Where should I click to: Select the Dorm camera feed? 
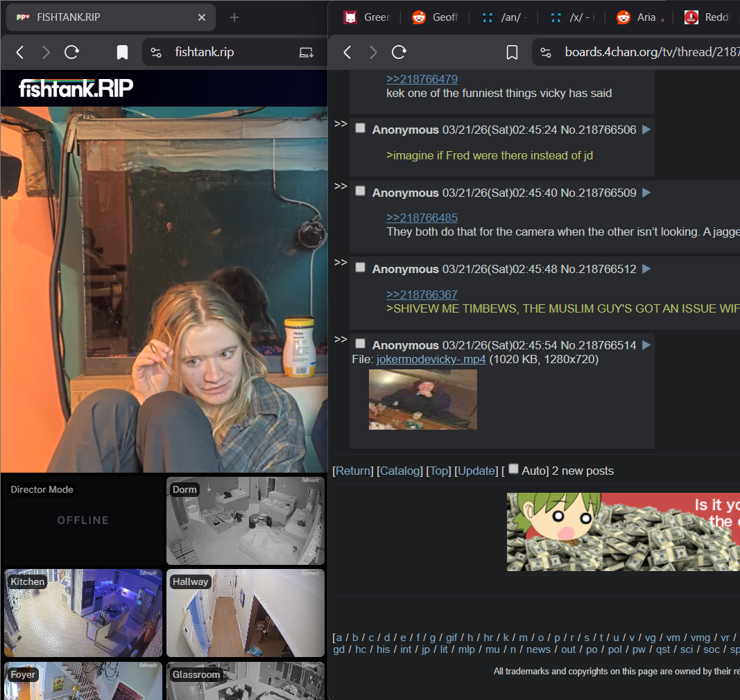coord(246,520)
